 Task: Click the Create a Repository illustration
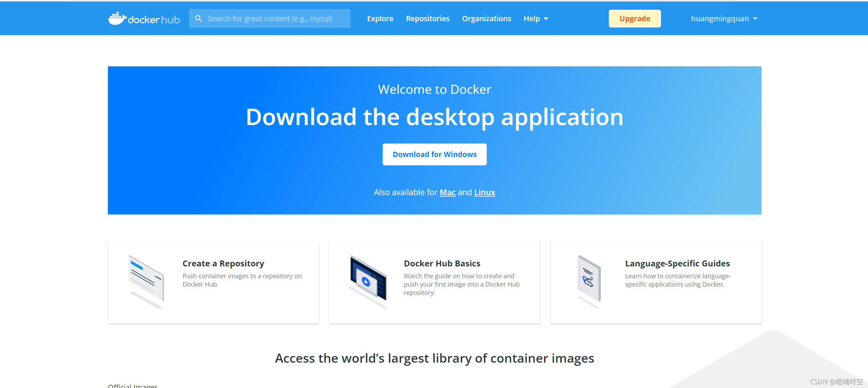(146, 282)
